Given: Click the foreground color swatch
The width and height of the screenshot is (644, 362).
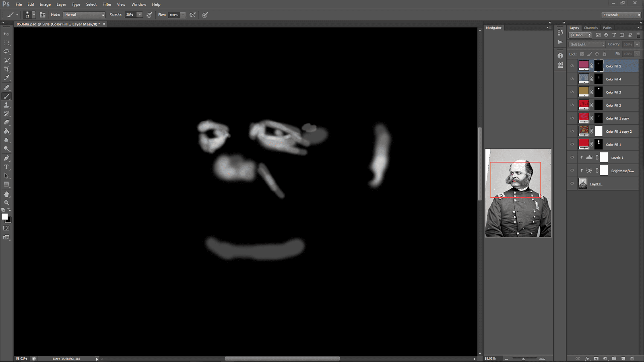Looking at the screenshot, I should pyautogui.click(x=5, y=216).
